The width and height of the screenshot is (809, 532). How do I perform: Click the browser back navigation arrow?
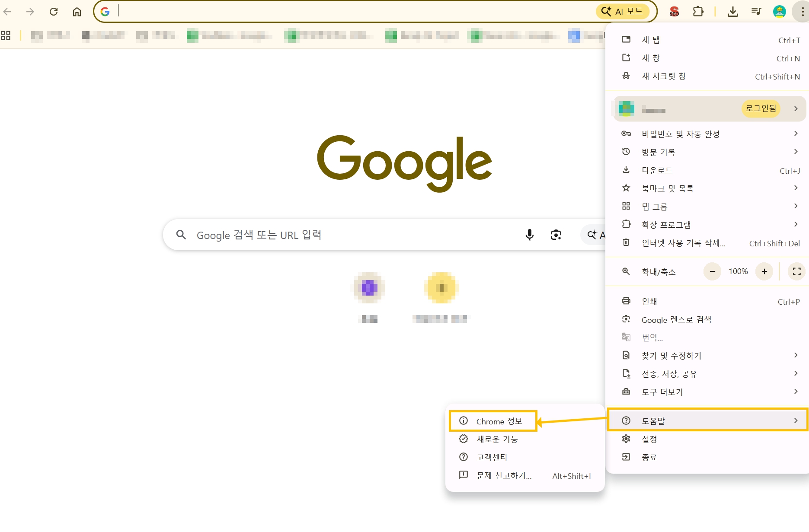click(7, 12)
